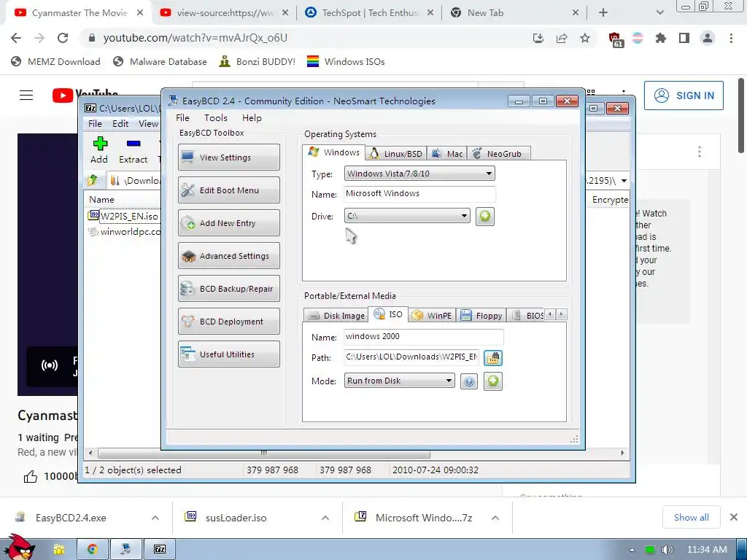Click green add ISO entry icon
This screenshot has height=560, width=747.
[x=493, y=381]
